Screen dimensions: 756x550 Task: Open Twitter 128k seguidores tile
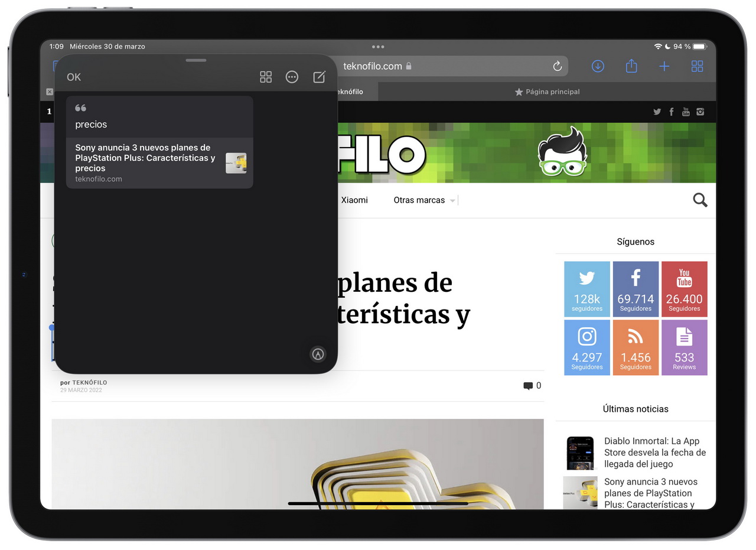click(x=587, y=289)
